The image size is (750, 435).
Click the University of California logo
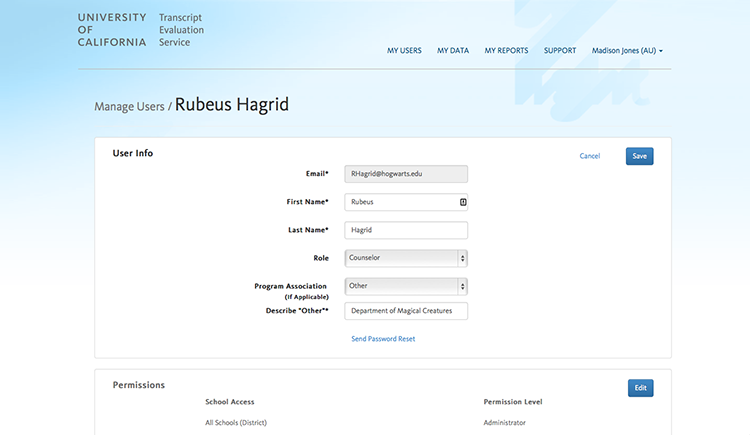[111, 30]
